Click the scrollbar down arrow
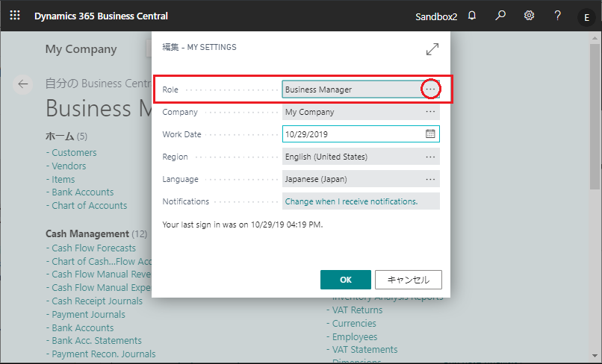602x364 pixels. (595, 357)
